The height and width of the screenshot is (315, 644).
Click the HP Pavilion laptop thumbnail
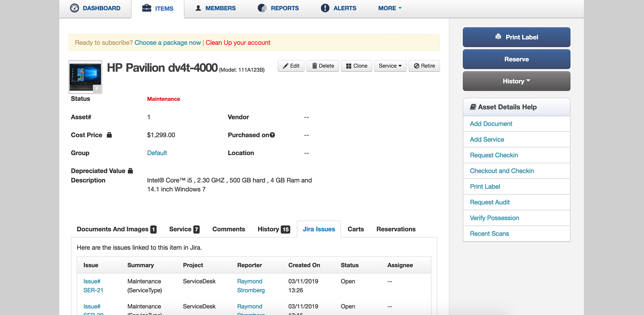(85, 77)
